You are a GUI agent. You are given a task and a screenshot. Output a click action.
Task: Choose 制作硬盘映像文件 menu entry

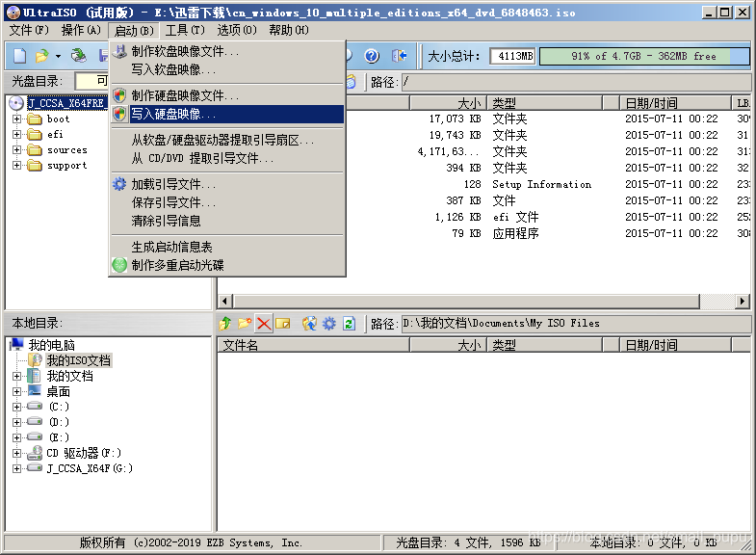(x=227, y=95)
